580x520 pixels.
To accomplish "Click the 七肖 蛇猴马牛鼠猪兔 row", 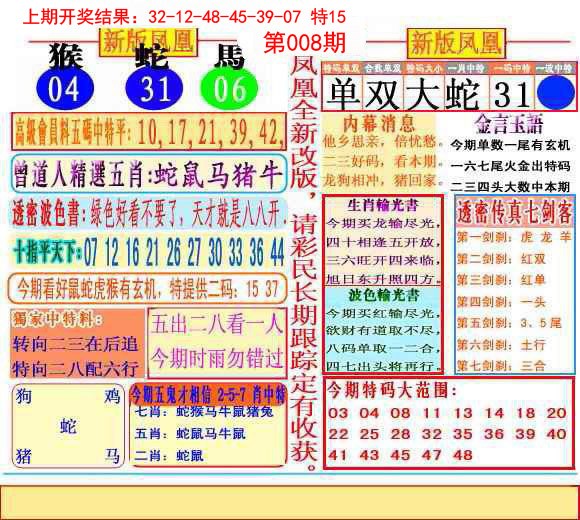I will pyautogui.click(x=204, y=411).
